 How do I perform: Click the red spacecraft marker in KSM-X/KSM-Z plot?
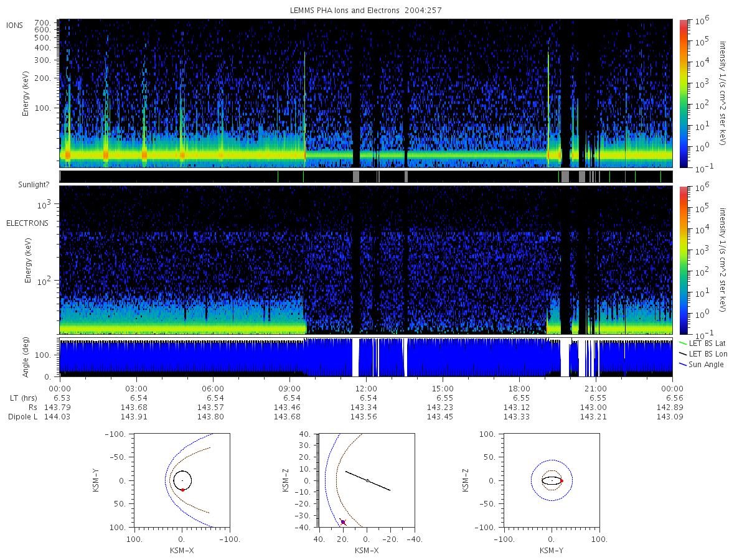pyautogui.click(x=343, y=521)
